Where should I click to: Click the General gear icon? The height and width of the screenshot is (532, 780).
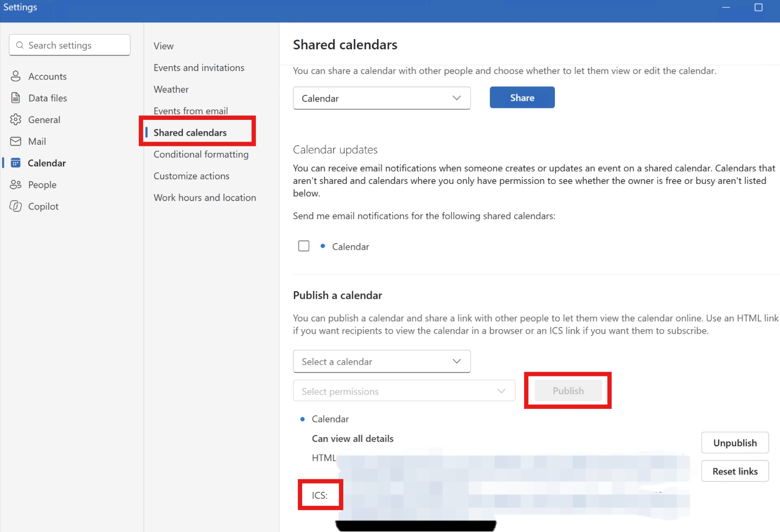(x=16, y=120)
